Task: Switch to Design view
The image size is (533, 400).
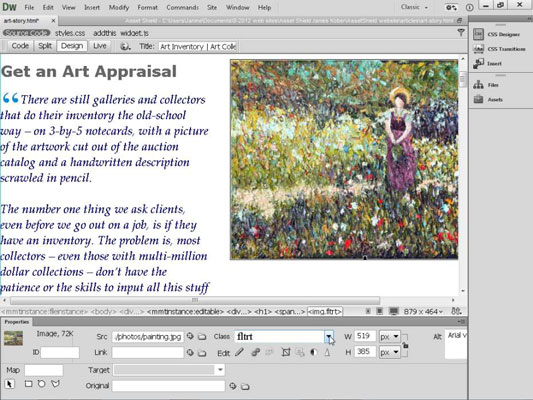Action: point(72,46)
